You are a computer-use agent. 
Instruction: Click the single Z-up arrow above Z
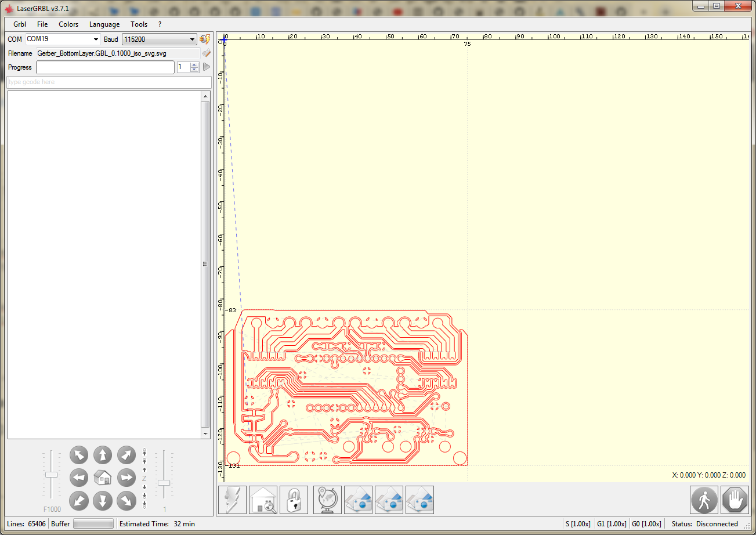point(144,469)
